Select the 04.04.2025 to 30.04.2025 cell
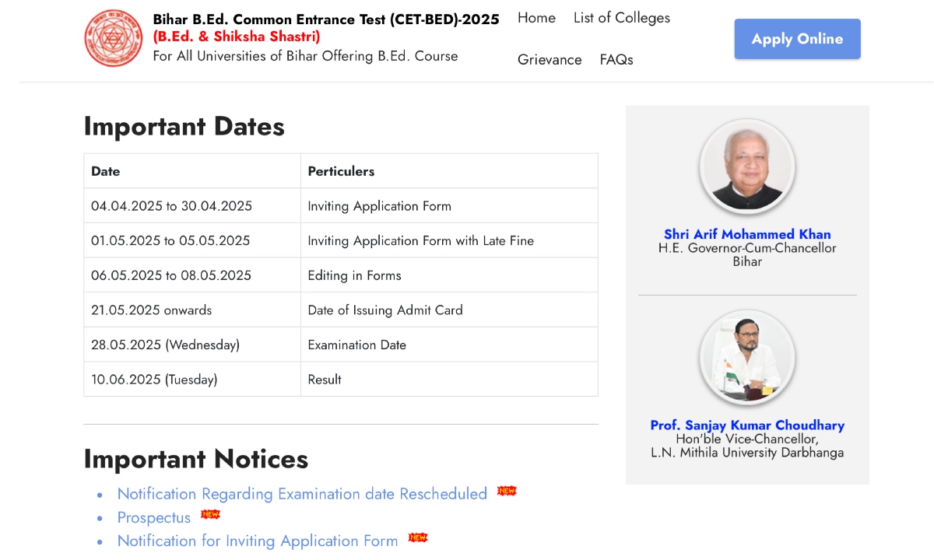Screen dimensions: 934x560 tap(192, 206)
